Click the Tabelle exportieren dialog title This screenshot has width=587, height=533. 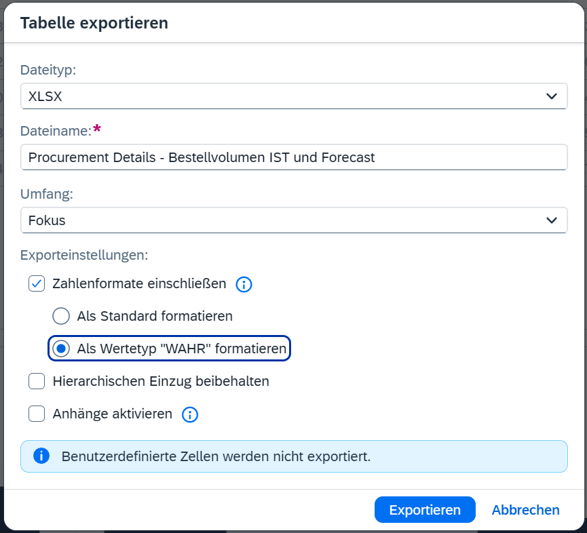click(94, 23)
